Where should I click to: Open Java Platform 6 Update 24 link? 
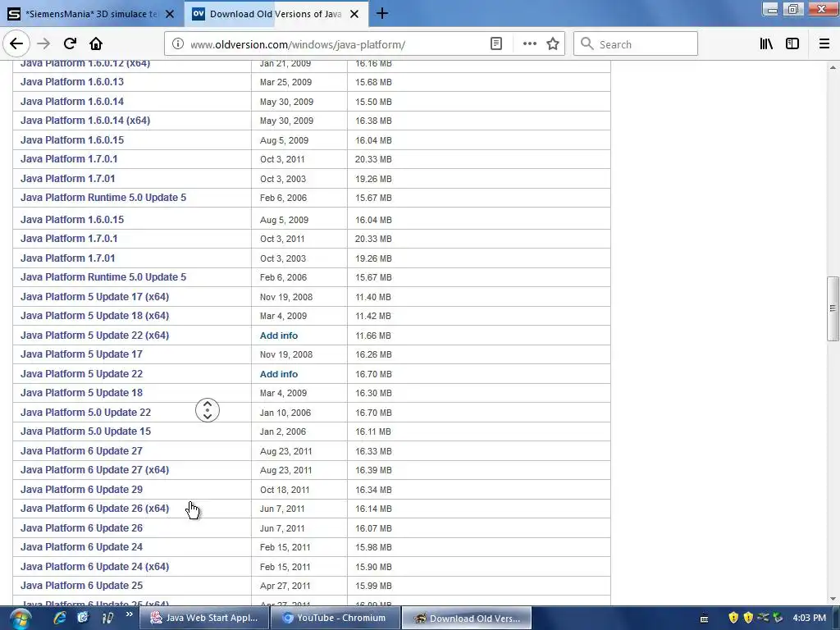tap(81, 547)
